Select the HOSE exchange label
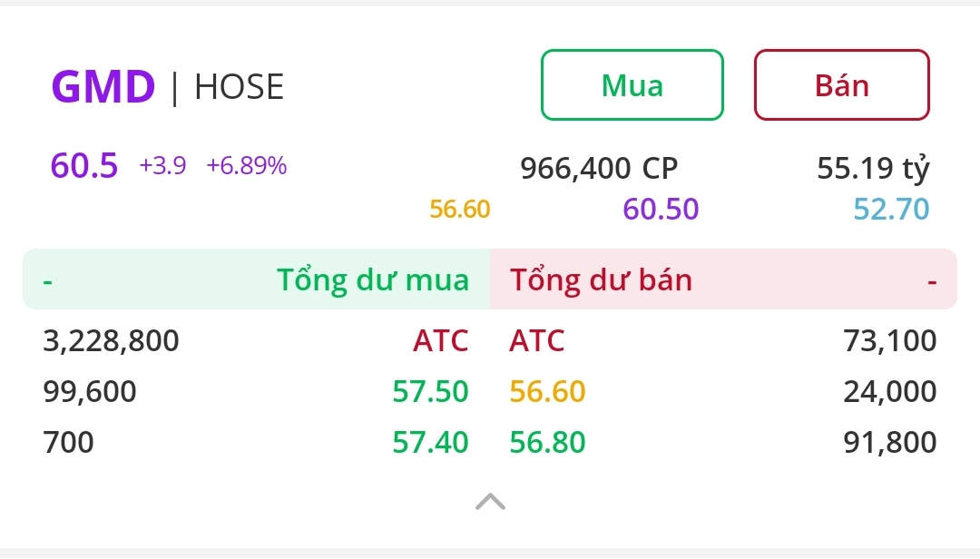The width and height of the screenshot is (980, 559). (x=239, y=87)
